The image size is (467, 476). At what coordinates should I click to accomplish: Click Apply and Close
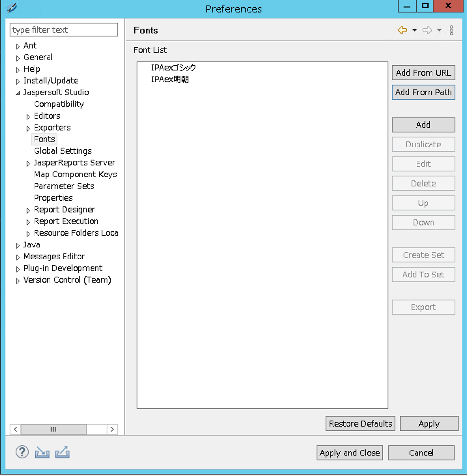(x=350, y=453)
